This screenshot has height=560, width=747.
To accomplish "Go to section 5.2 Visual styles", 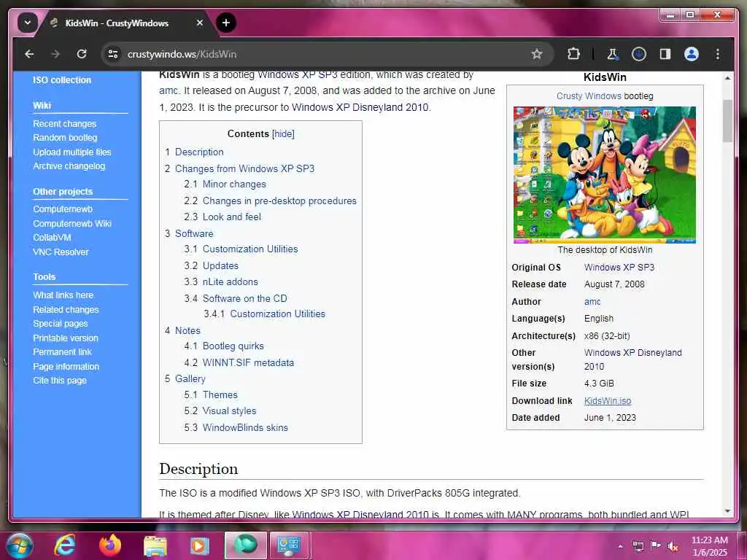I will click(229, 411).
